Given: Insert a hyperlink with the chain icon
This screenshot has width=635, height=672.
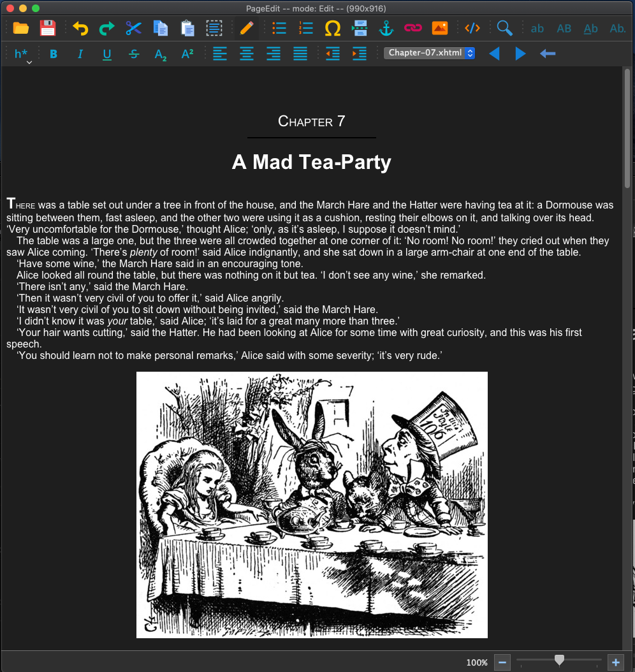Looking at the screenshot, I should coord(412,28).
